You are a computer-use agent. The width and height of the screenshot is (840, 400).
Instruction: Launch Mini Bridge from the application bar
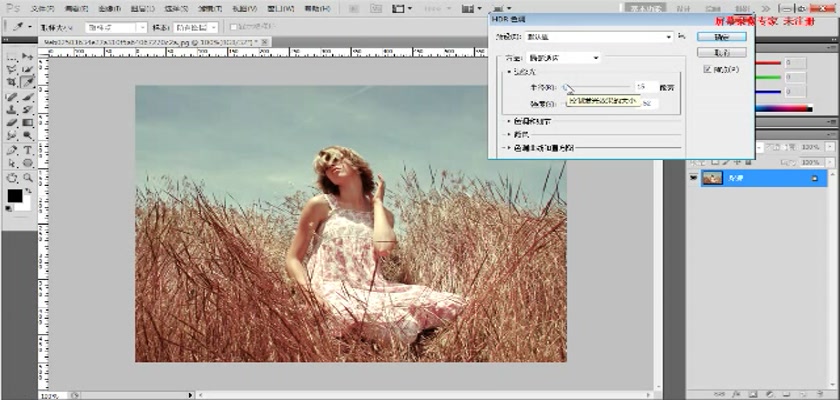377,9
